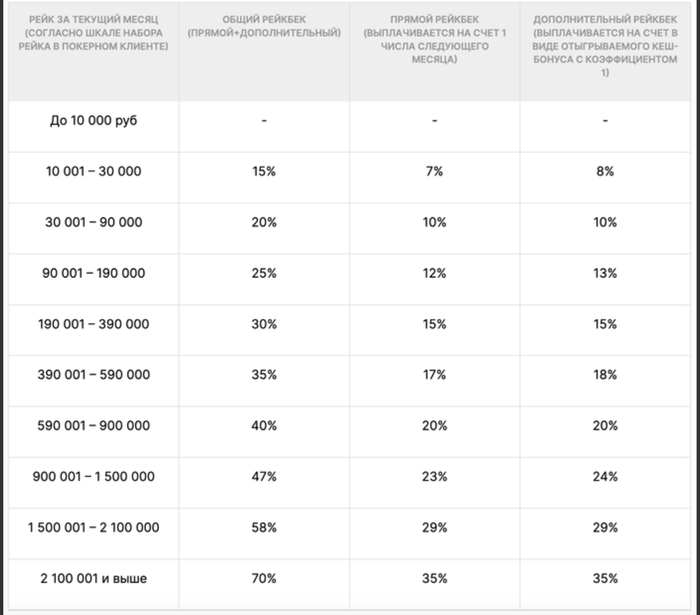Click the 7% direct rakeback value
Viewport: 700px width, 615px height.
434,171
